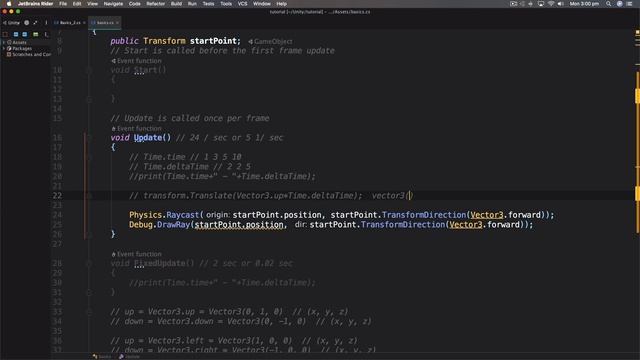640x360 pixels.
Task: Click the editor vertical scrollbar
Action: [637, 153]
